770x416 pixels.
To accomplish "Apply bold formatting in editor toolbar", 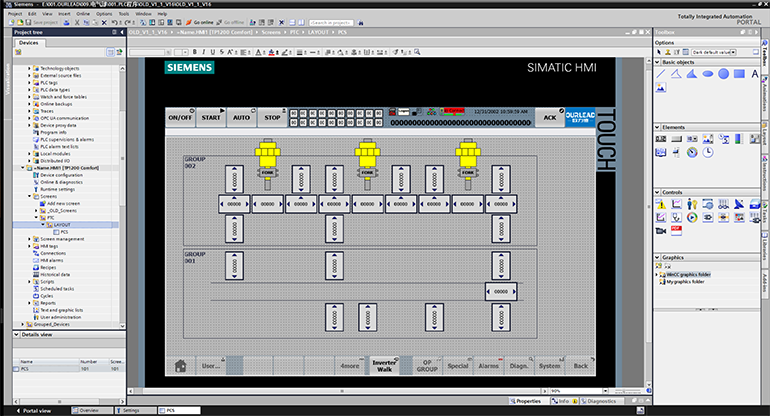I will 194,52.
